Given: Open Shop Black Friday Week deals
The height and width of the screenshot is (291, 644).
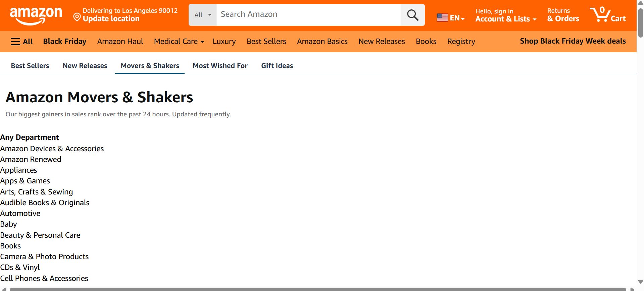Looking at the screenshot, I should 573,41.
